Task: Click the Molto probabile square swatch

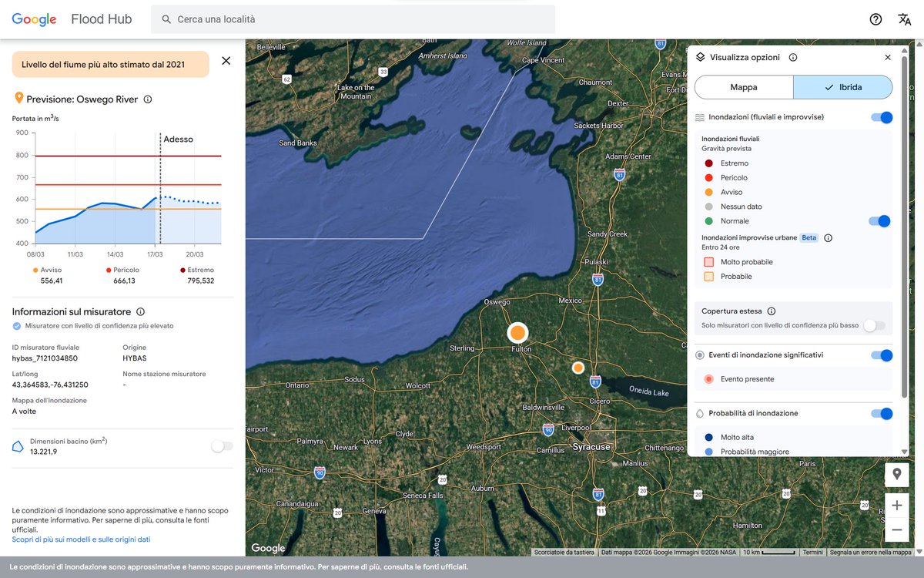Action: coord(709,262)
